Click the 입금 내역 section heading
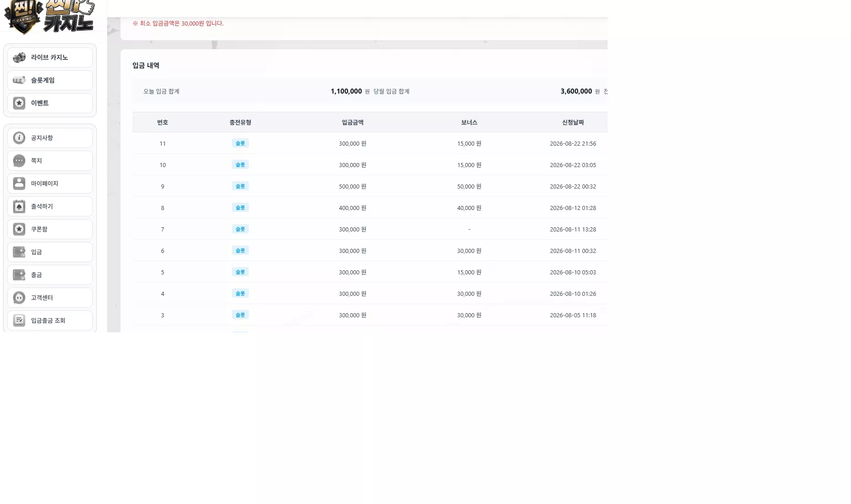 coord(146,65)
